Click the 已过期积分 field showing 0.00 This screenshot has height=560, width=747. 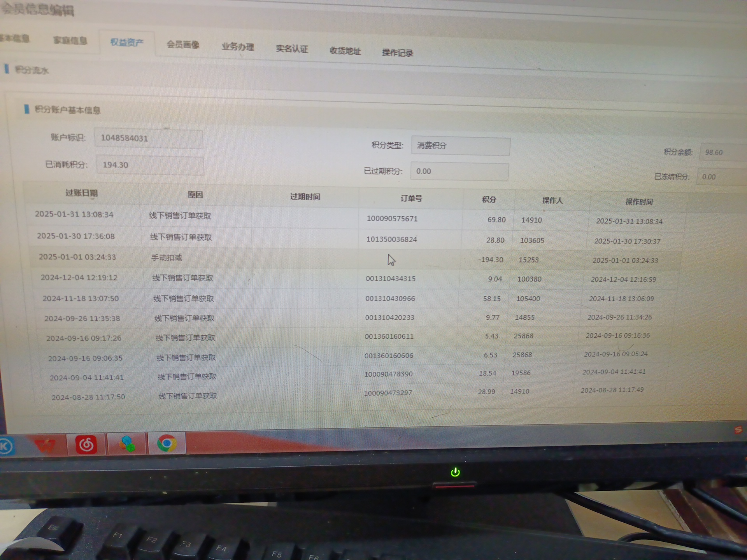(x=459, y=172)
